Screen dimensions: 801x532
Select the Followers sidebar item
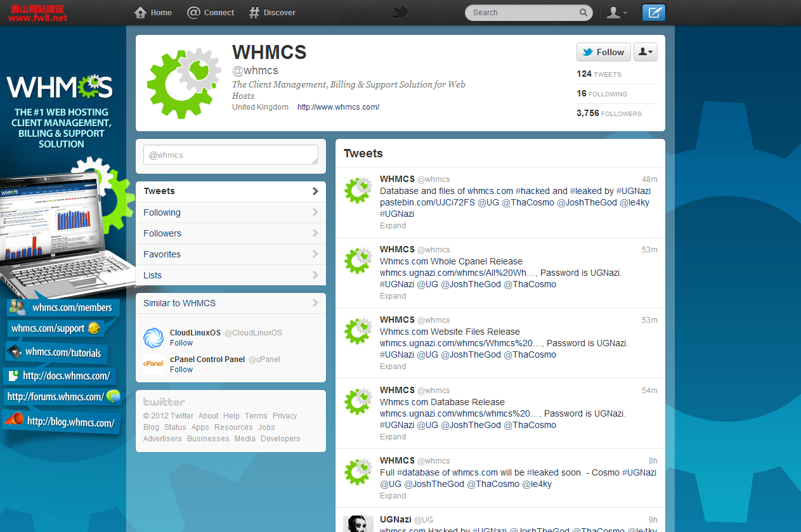(x=230, y=233)
